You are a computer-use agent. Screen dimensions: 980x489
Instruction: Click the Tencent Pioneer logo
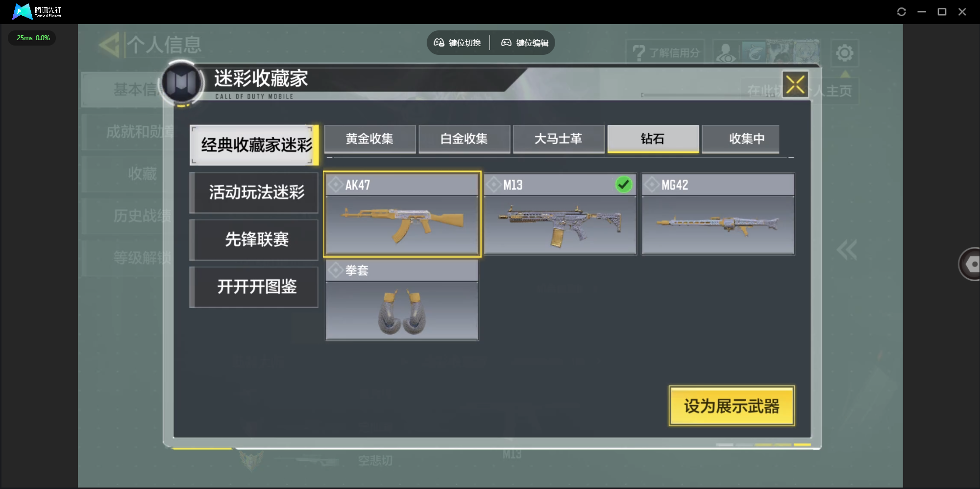[37, 11]
